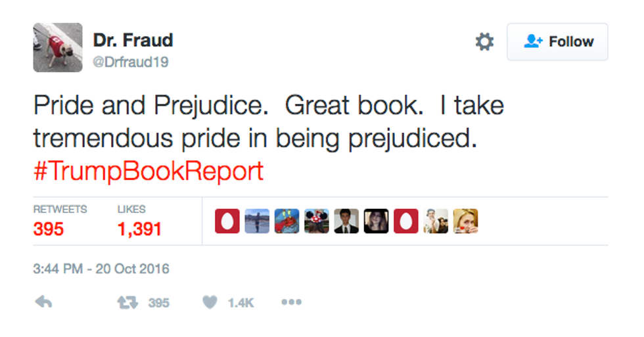644x337 pixels.
Task: Open the last blonde woman liker avatar
Action: pos(465,221)
